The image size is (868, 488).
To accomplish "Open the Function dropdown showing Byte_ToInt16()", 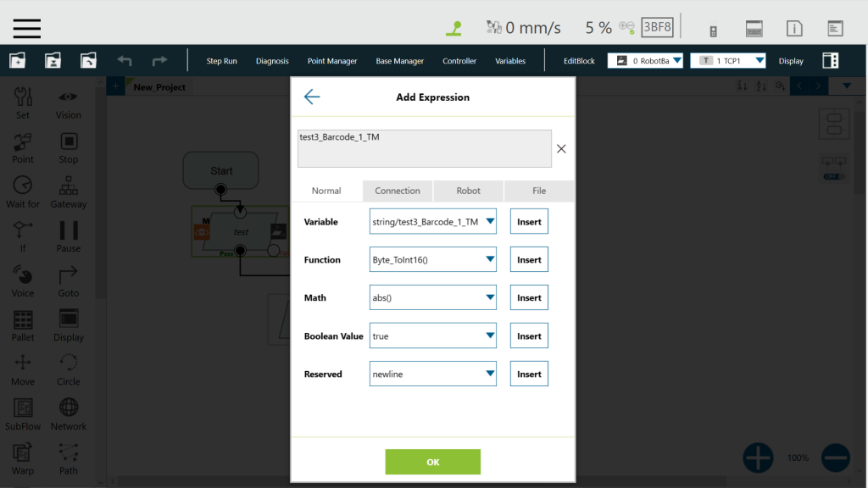I will click(433, 260).
